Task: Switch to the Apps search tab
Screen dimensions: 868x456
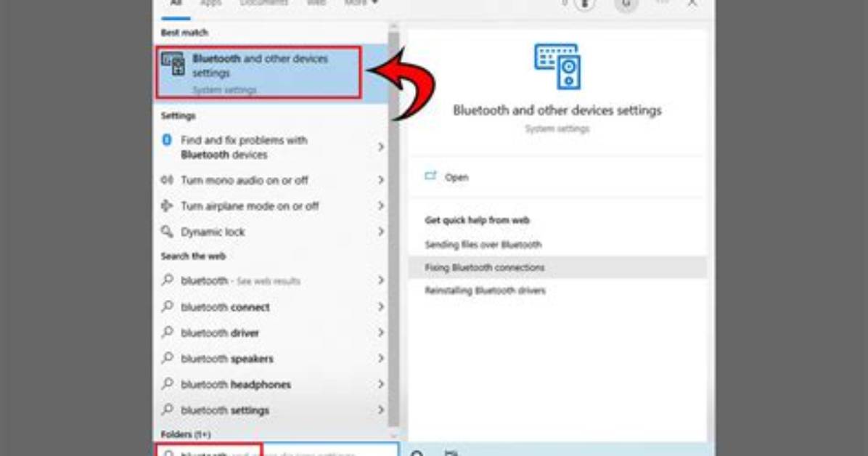Action: pyautogui.click(x=211, y=4)
